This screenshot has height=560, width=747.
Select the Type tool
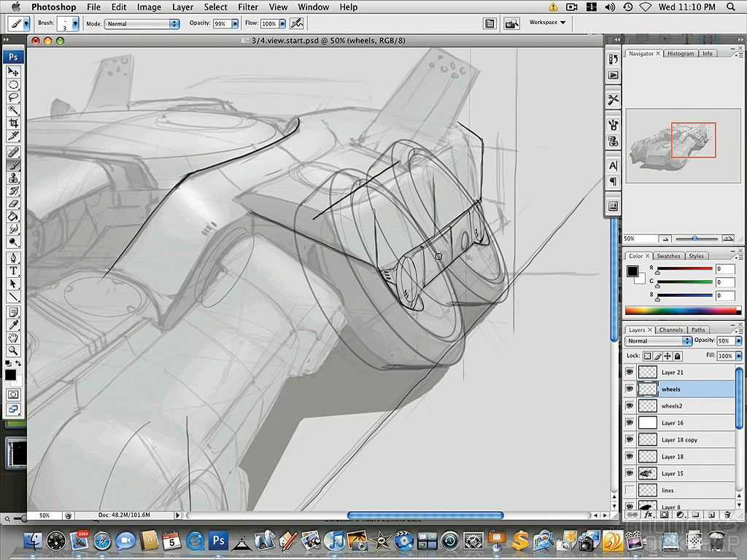13,271
